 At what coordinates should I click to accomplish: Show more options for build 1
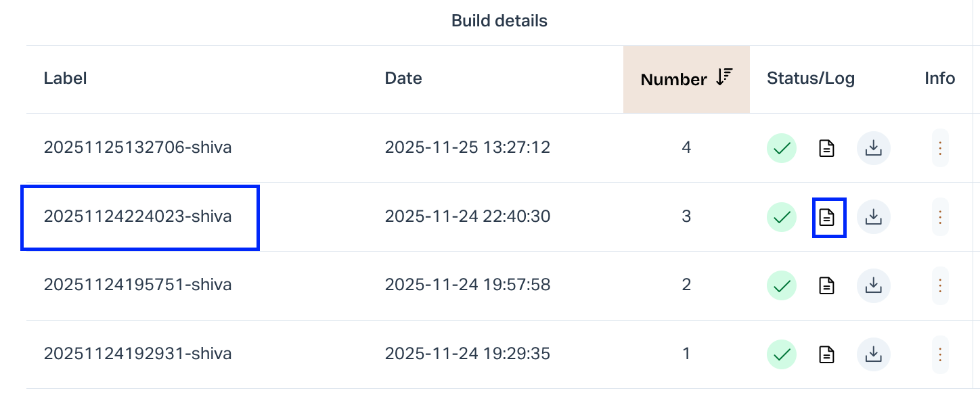click(x=940, y=354)
